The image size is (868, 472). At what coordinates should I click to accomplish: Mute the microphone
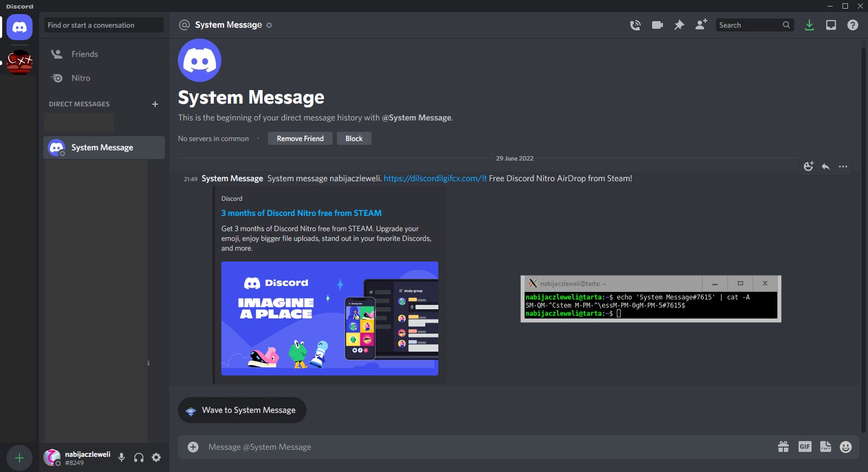122,457
